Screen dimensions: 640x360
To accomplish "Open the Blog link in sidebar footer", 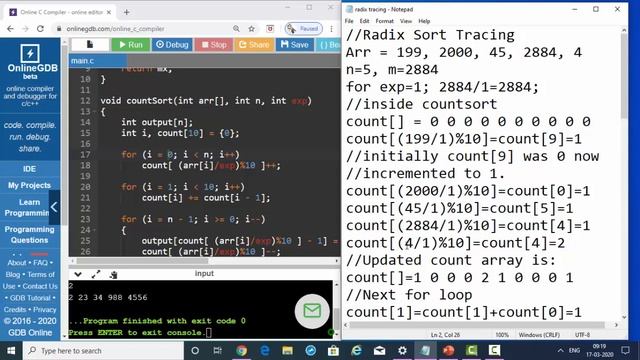I will tap(13, 275).
